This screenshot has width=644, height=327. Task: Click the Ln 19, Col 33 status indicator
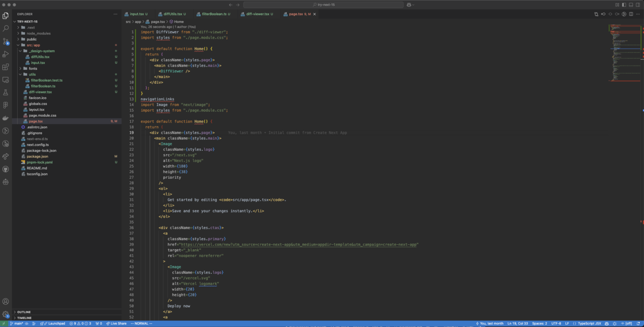[x=518, y=323]
